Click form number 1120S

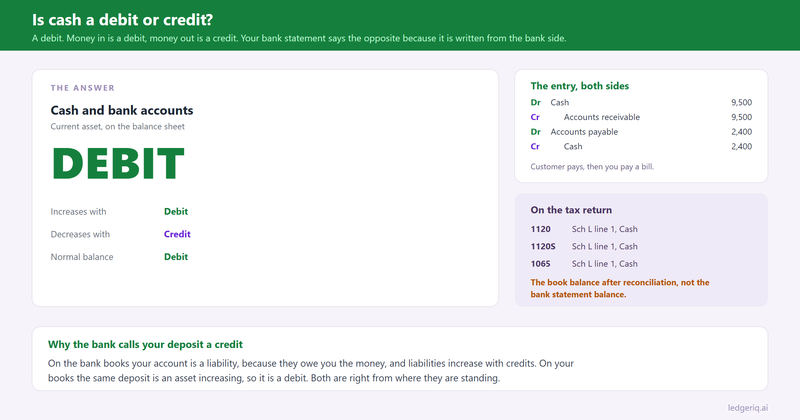coord(543,246)
